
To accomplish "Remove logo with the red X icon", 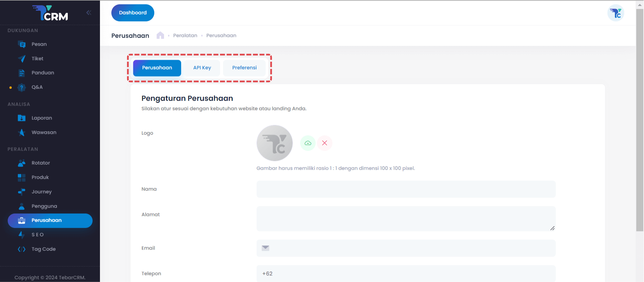I will 324,143.
